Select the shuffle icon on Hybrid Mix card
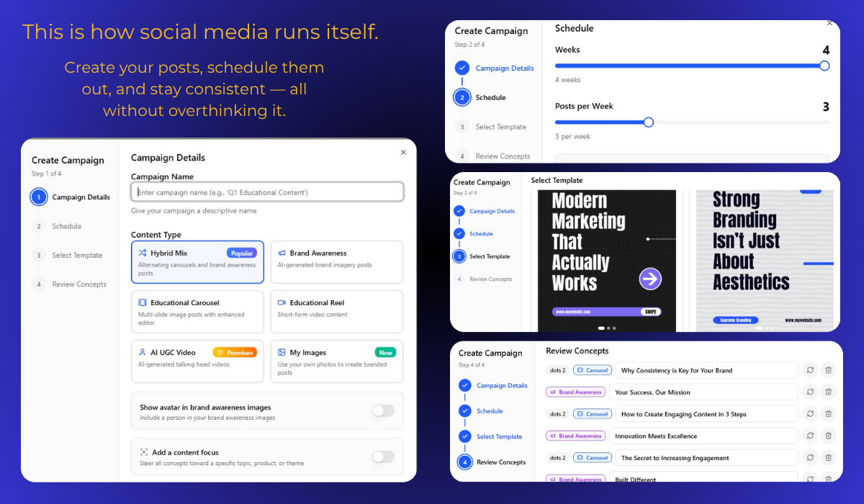This screenshot has height=504, width=864. pos(142,253)
